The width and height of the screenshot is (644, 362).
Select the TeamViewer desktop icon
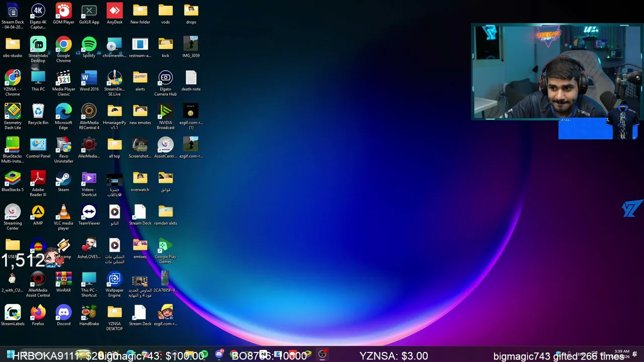coord(89,215)
